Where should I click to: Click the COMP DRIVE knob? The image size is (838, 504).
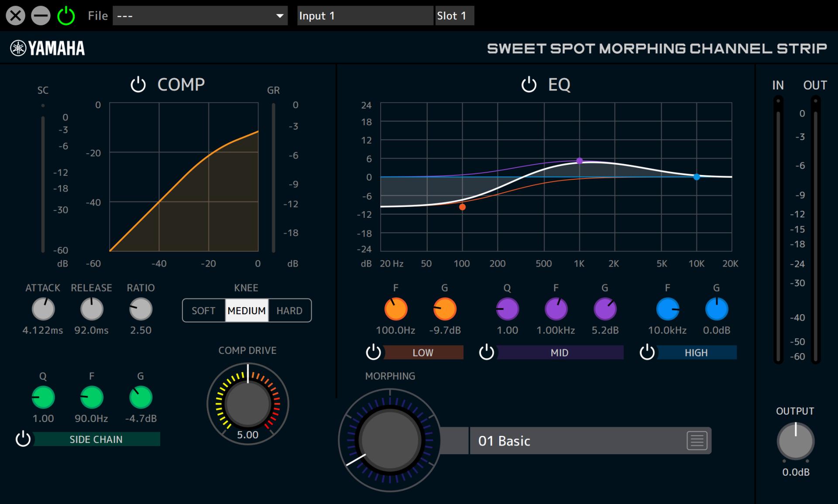(247, 403)
